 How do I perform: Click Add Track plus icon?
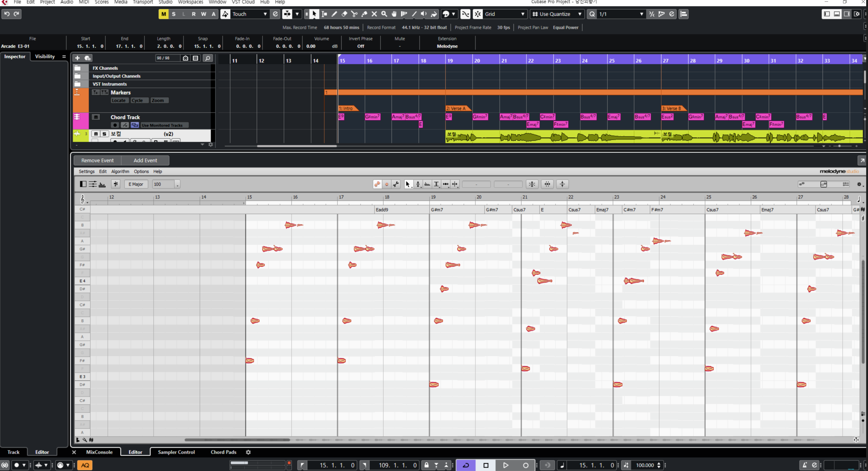(77, 58)
